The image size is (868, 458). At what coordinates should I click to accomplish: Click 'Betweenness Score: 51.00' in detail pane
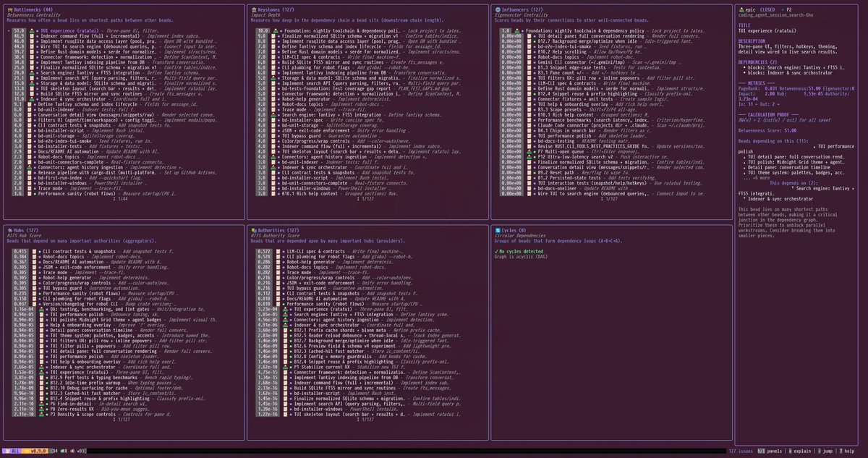tap(767, 130)
